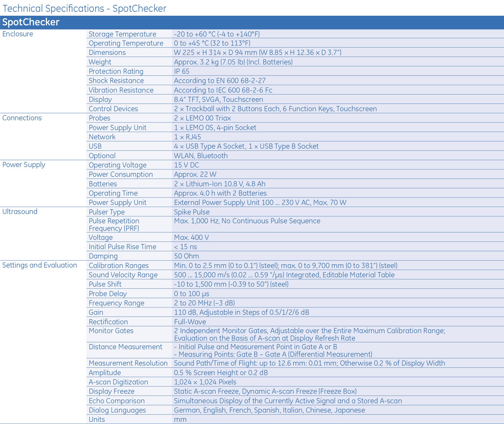Screen dimensions: 504x424
Task: Click the 'Operating Temperature' label
Action: pyautogui.click(x=126, y=43)
